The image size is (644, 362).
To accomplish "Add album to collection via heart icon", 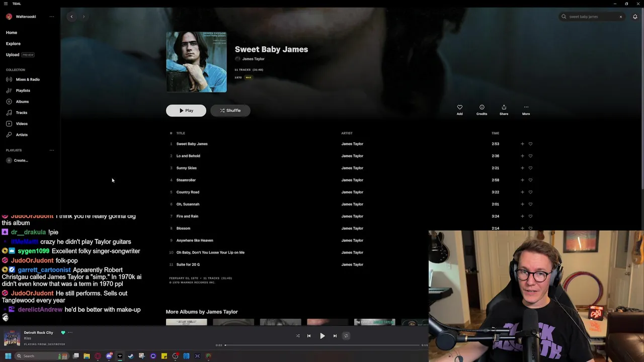I will tap(459, 110).
